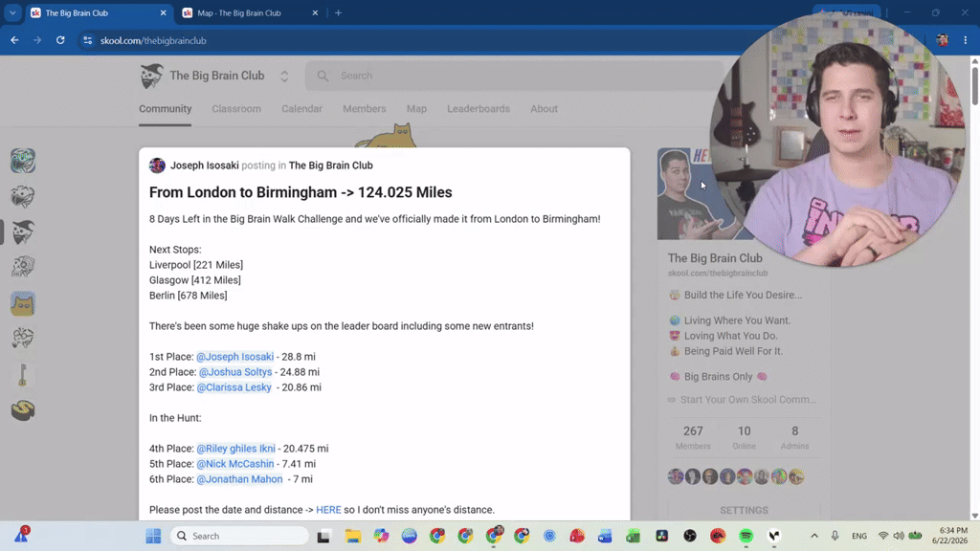Screen dimensions: 980x551
Task: Click ENG language indicator in tray
Action: pyautogui.click(x=859, y=536)
